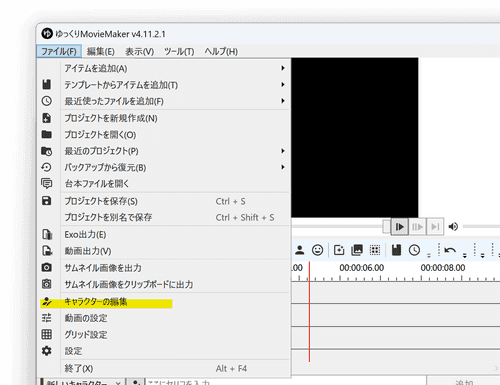This screenshot has height=385, width=500.
Task: Click sliders icon beside 動画の設定
Action: (x=47, y=318)
